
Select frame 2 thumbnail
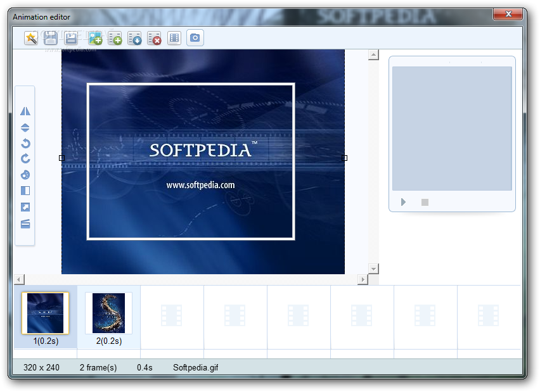(109, 313)
